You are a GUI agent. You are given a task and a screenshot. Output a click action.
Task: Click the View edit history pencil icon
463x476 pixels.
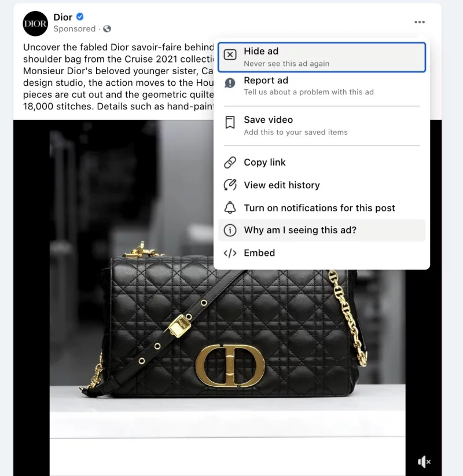[x=230, y=185]
